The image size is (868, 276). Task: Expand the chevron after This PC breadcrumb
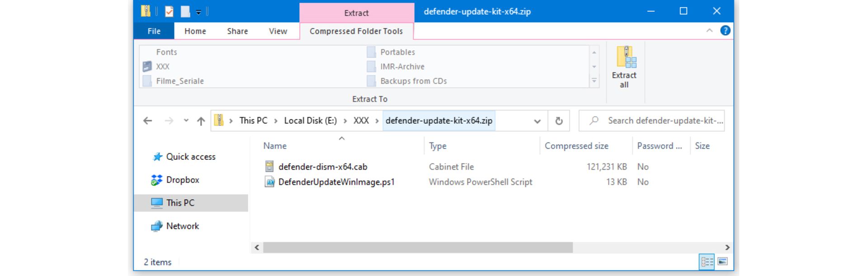point(276,121)
